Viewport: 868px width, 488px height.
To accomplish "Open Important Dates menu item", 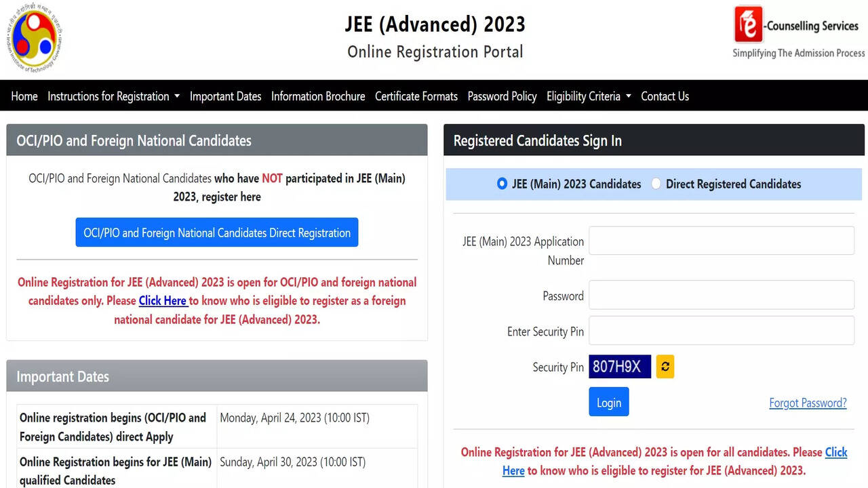I will coord(225,96).
